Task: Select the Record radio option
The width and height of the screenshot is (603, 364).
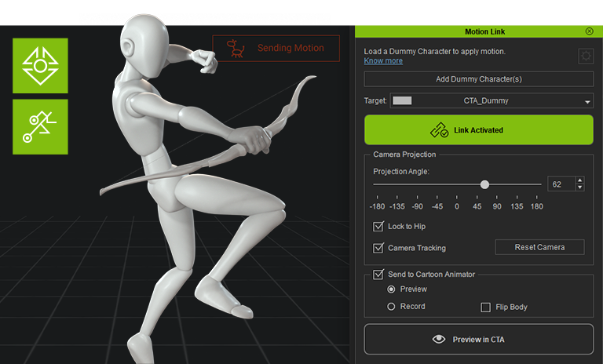Action: (x=391, y=307)
